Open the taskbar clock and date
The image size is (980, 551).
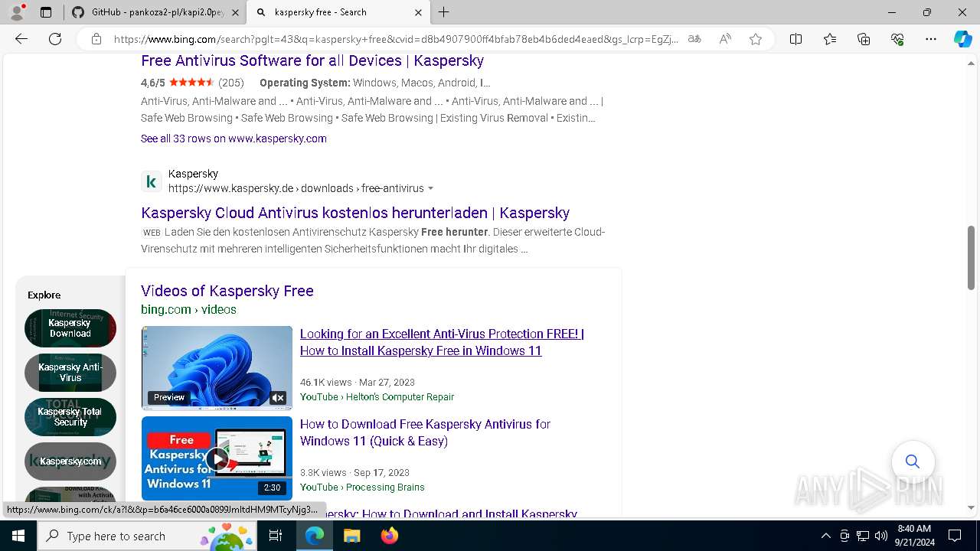pos(914,536)
